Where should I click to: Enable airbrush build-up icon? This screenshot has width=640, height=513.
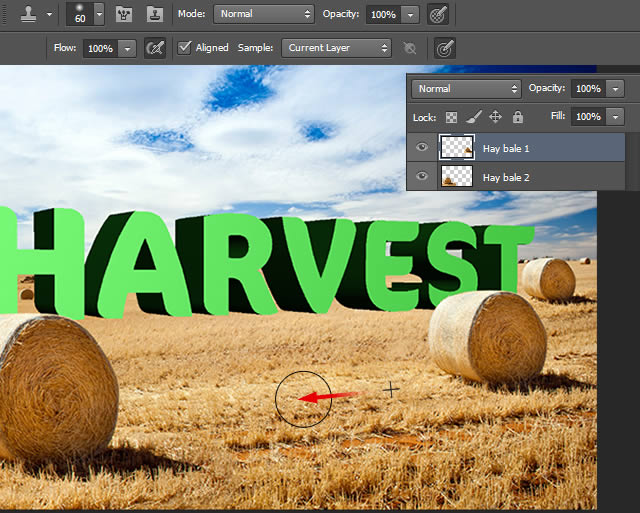click(x=156, y=48)
